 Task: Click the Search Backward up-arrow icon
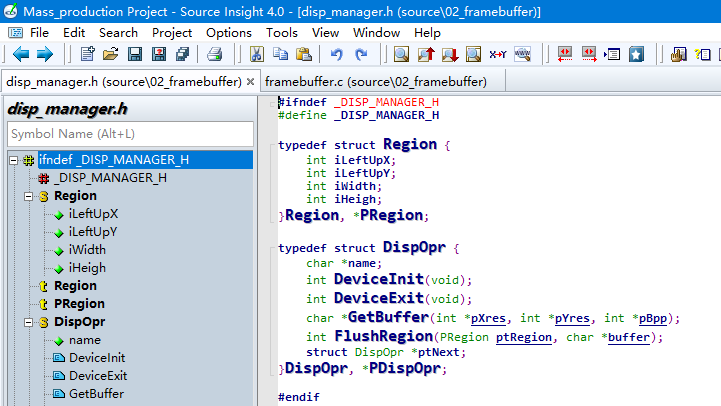tap(426, 54)
